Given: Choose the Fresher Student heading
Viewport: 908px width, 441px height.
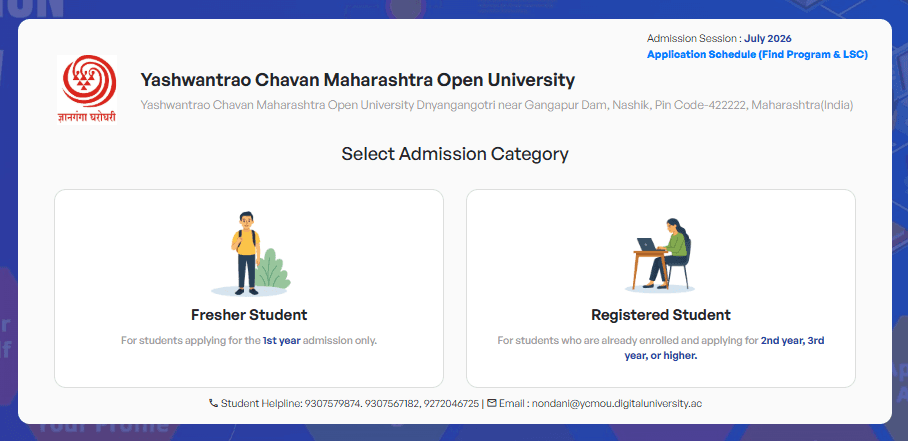Looking at the screenshot, I should (249, 315).
